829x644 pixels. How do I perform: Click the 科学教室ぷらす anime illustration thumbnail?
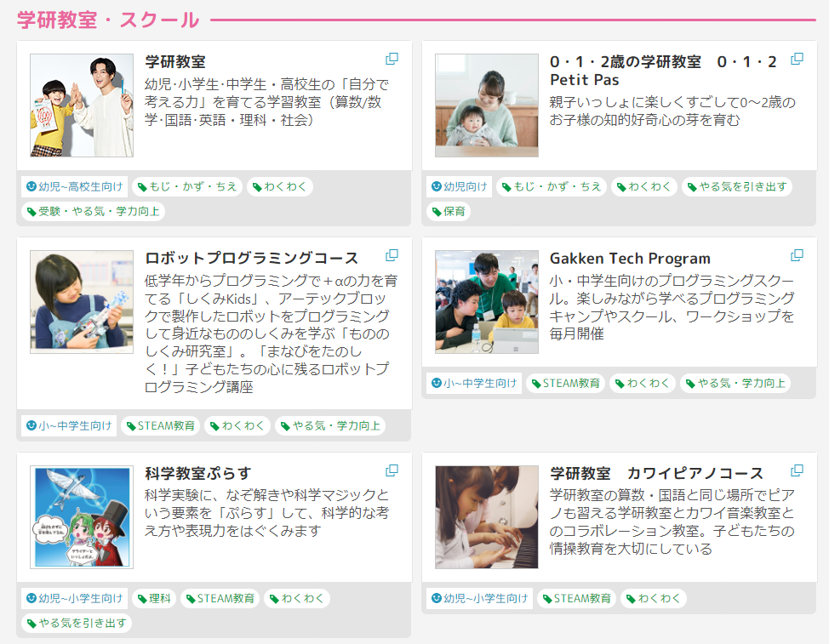pos(82,517)
